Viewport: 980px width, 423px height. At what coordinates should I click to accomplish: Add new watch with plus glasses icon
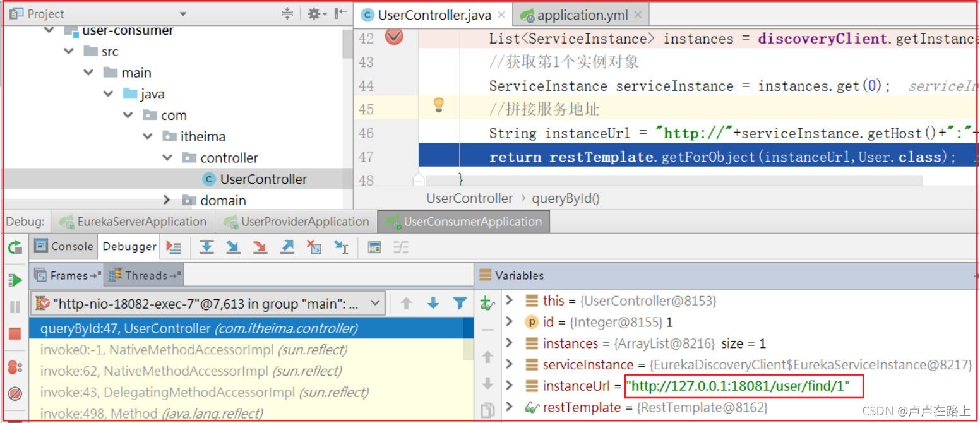pyautogui.click(x=487, y=303)
